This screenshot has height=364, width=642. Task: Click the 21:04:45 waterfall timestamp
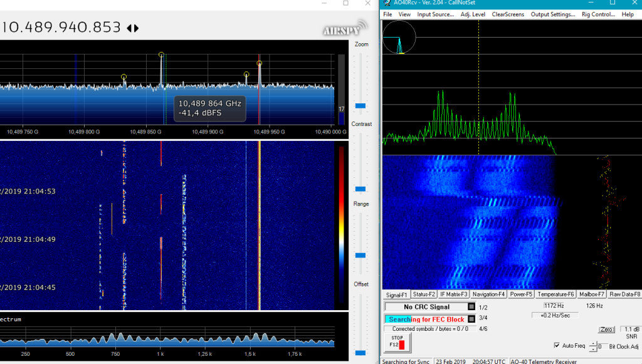(28, 287)
